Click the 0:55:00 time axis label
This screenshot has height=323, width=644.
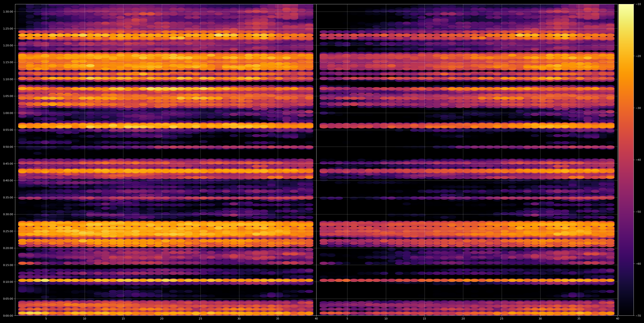tap(8, 130)
